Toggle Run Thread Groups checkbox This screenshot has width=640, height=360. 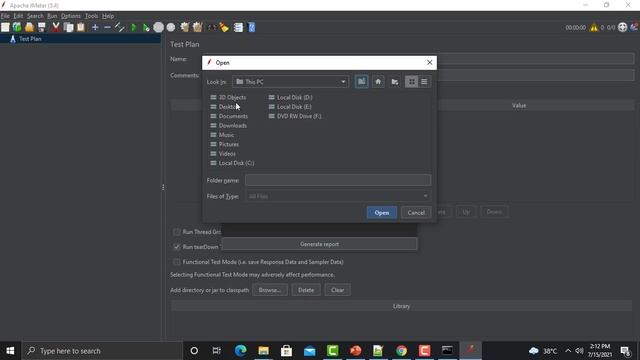click(x=177, y=232)
